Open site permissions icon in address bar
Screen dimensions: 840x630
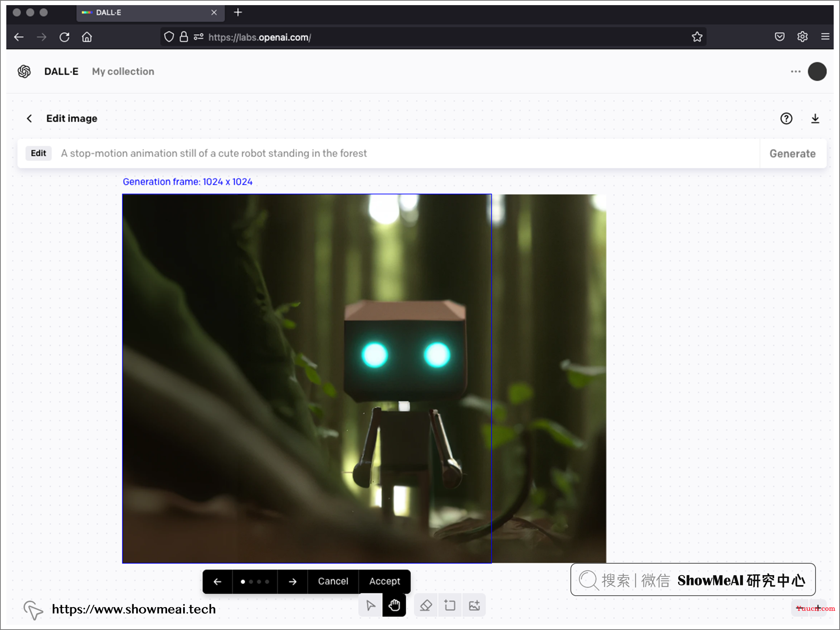click(x=199, y=37)
